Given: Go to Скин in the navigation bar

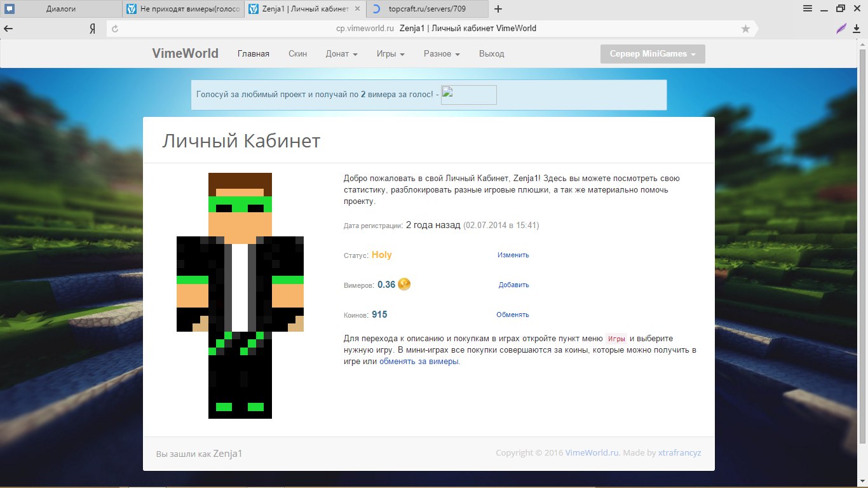Looking at the screenshot, I should [297, 54].
